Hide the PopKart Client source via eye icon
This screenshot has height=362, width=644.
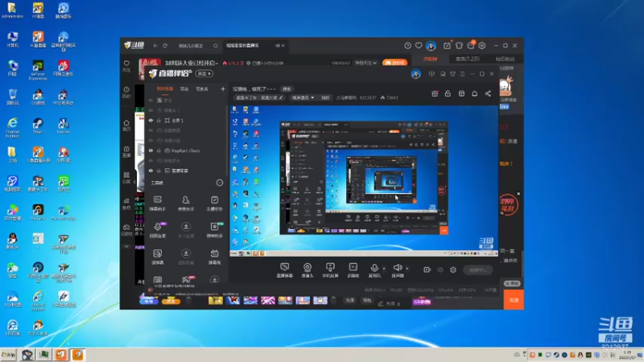coord(151,150)
